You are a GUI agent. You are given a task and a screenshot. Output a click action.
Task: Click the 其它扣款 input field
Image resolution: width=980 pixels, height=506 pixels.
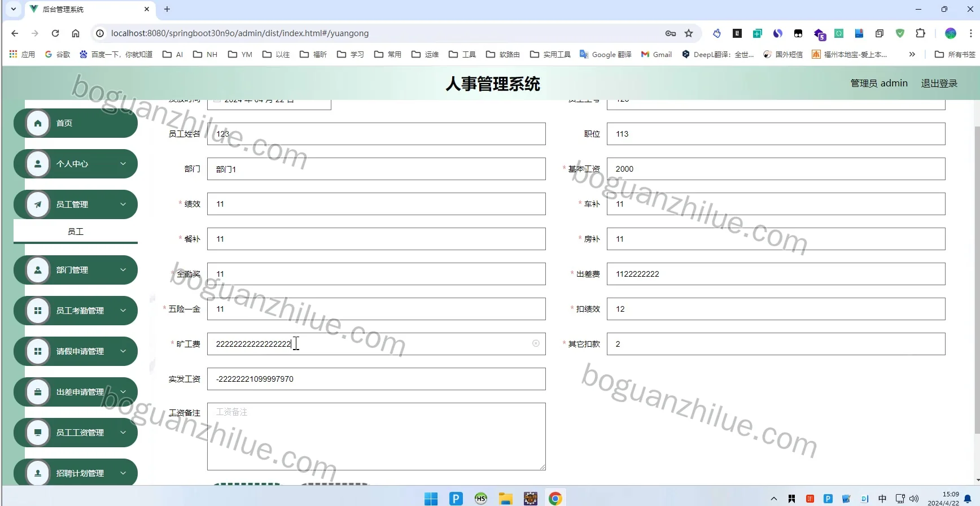tap(776, 344)
